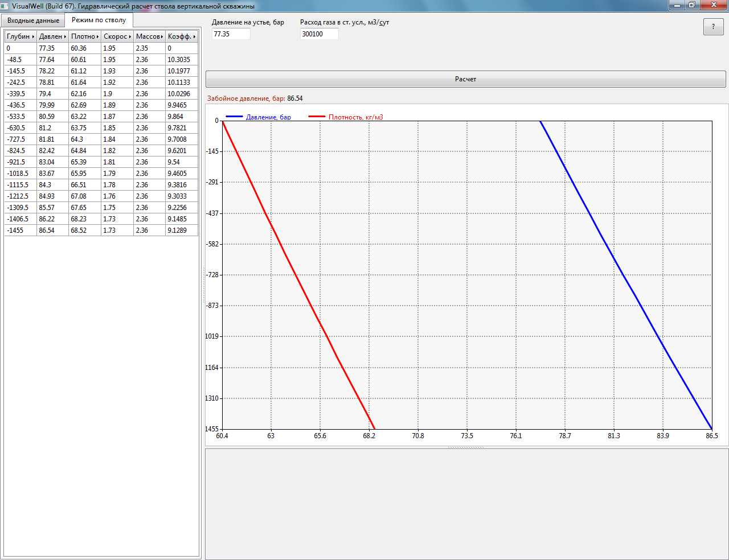The width and height of the screenshot is (729, 560).
Task: Click the red Плотность, кг/м3 legend line
Action: [317, 117]
